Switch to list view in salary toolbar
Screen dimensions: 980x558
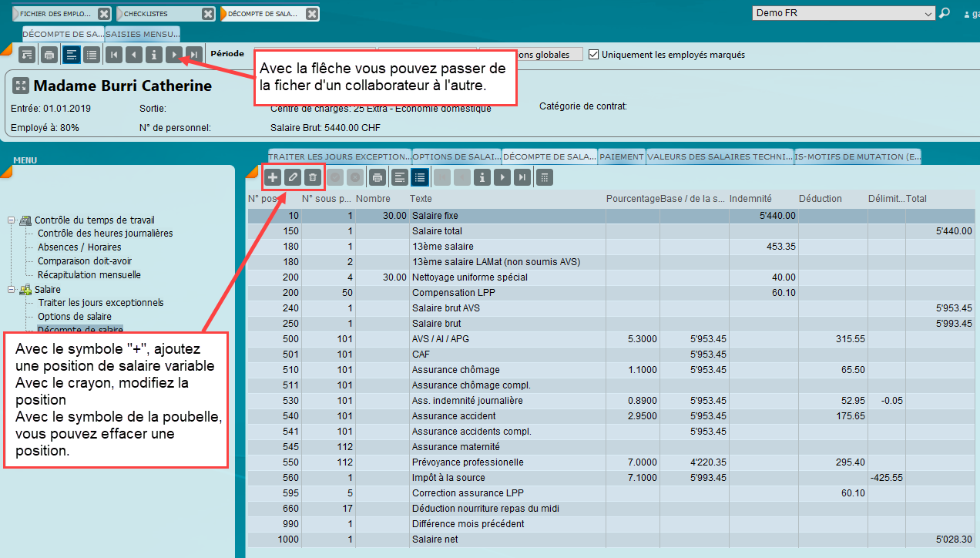tap(419, 177)
